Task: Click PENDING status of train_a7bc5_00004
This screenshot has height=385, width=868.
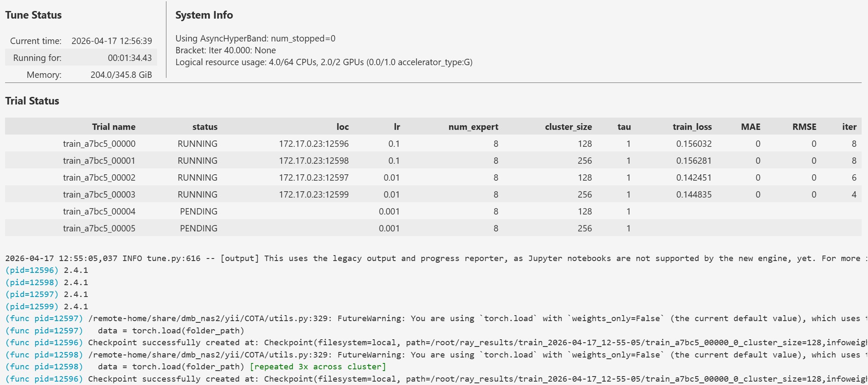Action: pyautogui.click(x=199, y=212)
